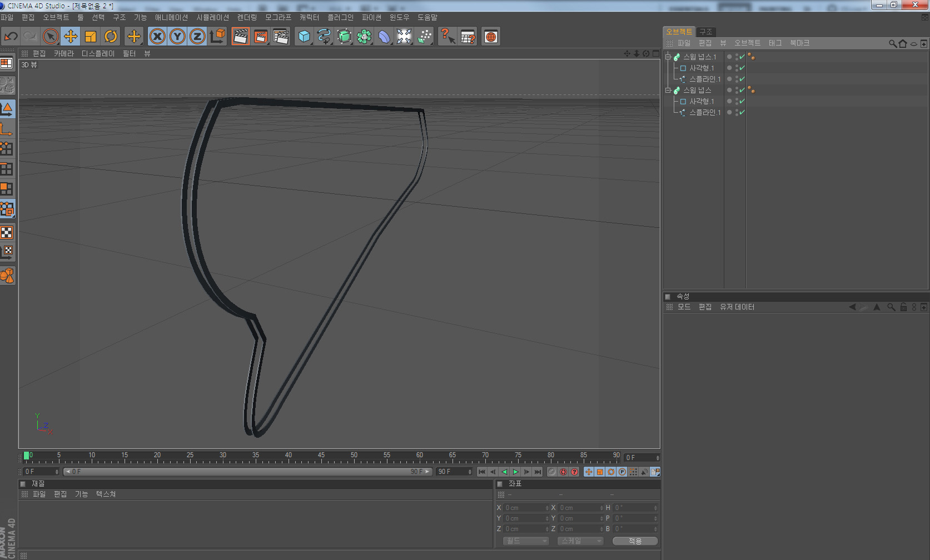Toggle parameter P keying icon
930x560 pixels.
pos(622,472)
